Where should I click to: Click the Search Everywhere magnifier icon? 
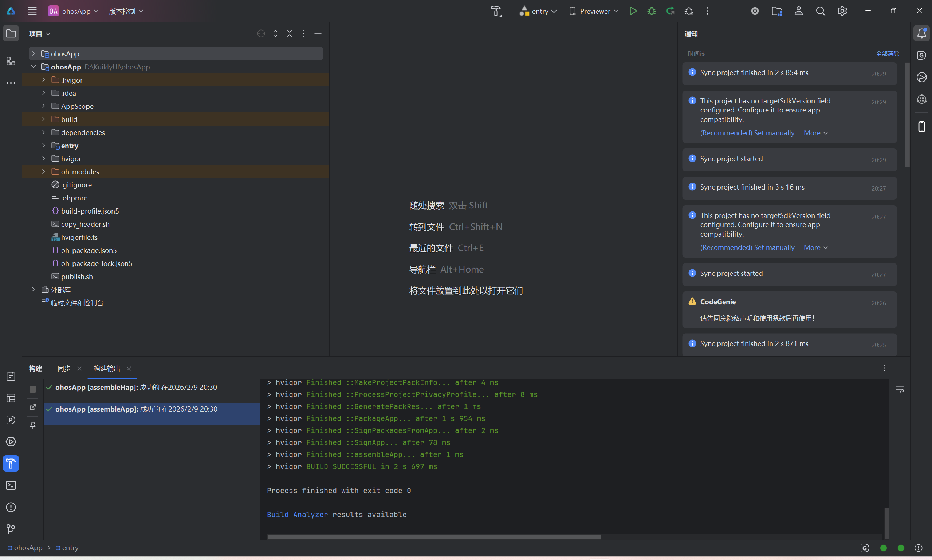point(820,11)
